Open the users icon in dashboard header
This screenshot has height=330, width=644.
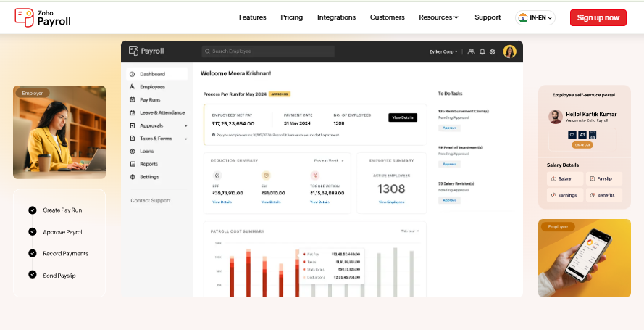pyautogui.click(x=471, y=51)
